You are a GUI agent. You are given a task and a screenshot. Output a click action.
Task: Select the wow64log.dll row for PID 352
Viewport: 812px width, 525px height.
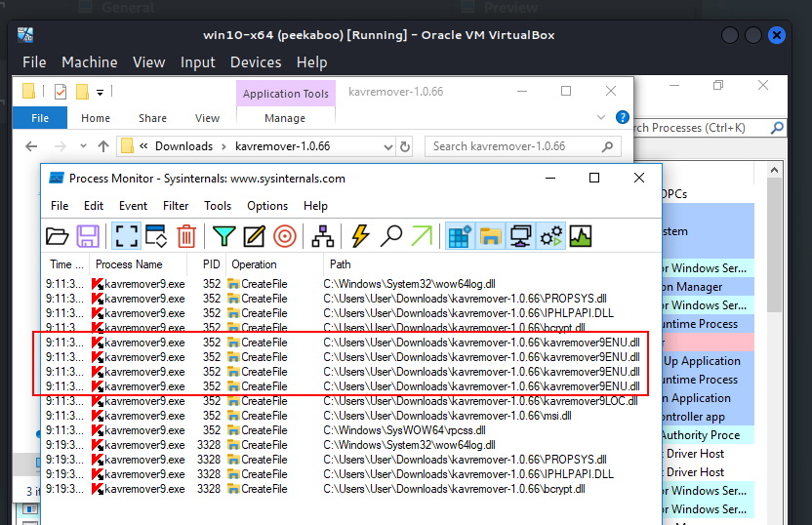pyautogui.click(x=351, y=284)
